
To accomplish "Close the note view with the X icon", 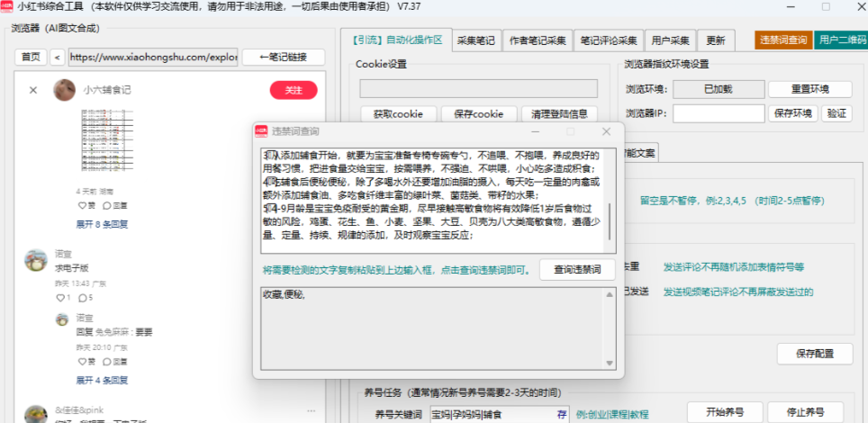I will point(33,90).
